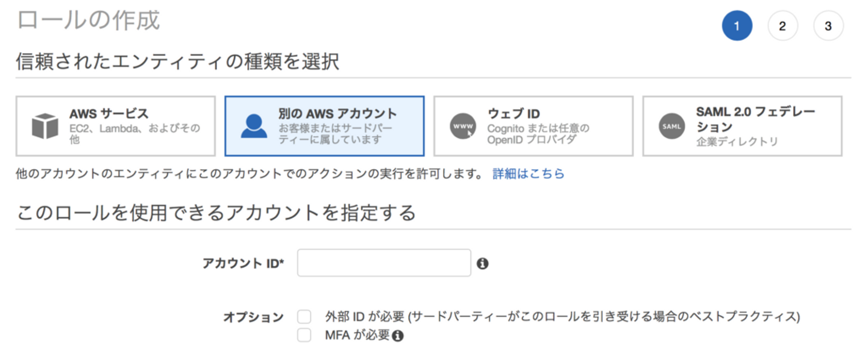Click the info icon beside the account ID field
Viewport: 868px width, 356px height.
tap(482, 263)
